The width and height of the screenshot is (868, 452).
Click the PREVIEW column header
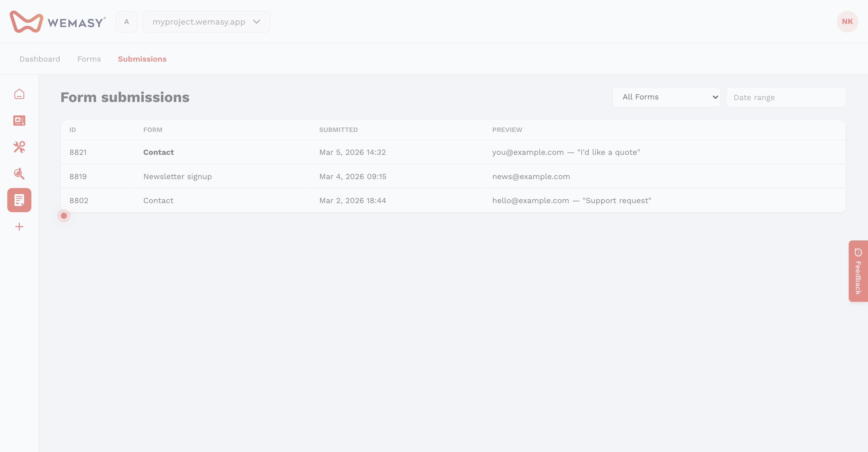click(507, 130)
